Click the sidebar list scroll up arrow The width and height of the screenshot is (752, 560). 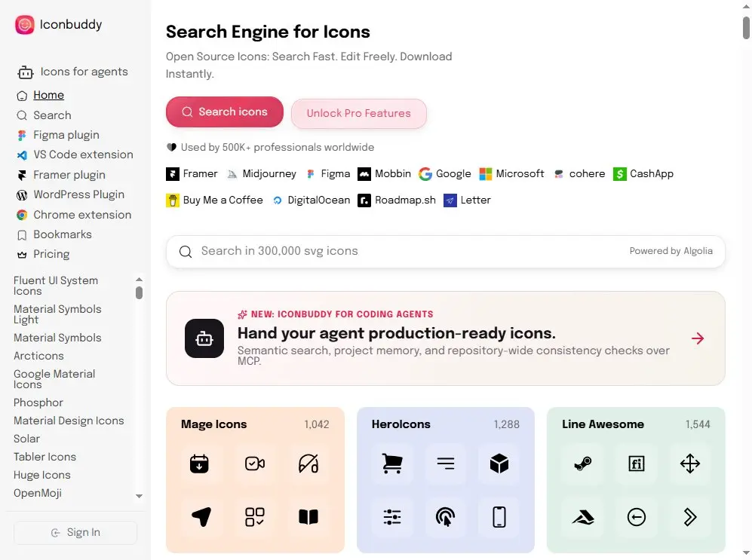(139, 280)
